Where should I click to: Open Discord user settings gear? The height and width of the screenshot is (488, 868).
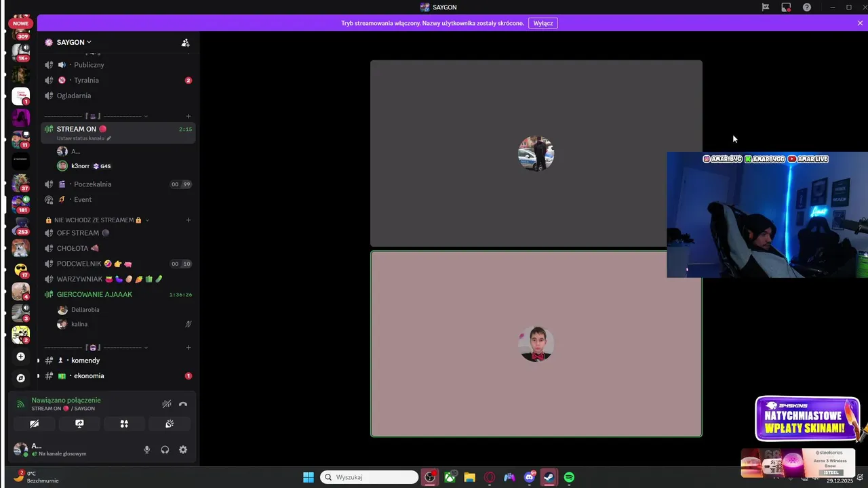183,449
